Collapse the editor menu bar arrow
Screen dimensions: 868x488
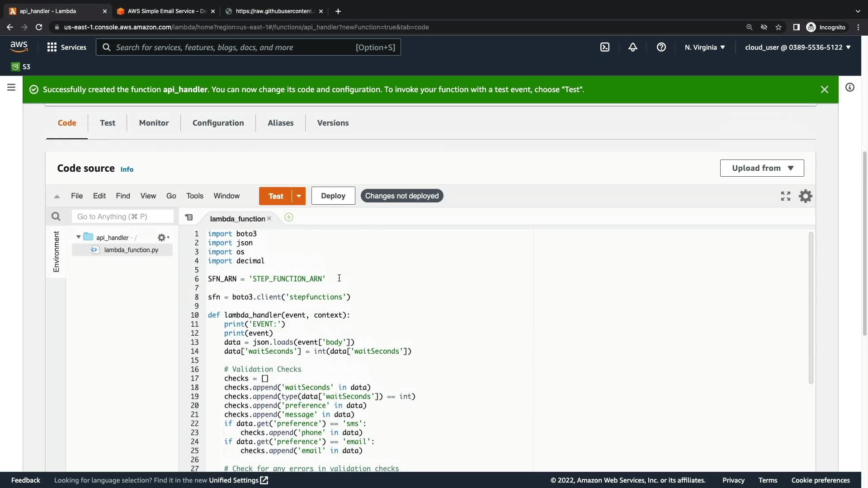57,196
